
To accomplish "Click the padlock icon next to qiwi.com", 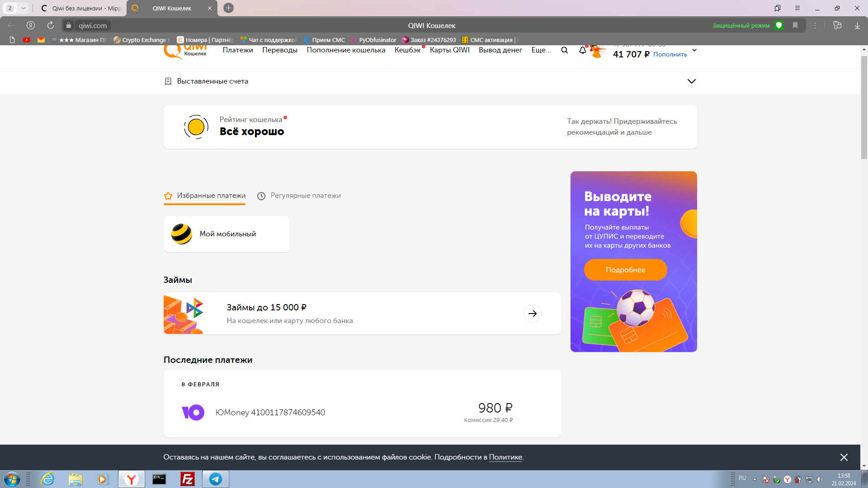I will coord(69,25).
